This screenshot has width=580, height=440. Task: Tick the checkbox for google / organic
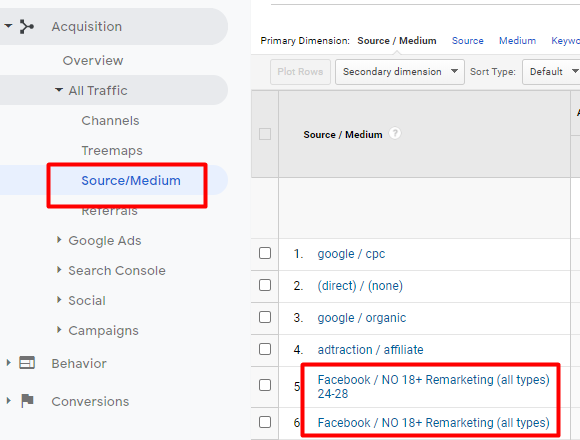[265, 317]
